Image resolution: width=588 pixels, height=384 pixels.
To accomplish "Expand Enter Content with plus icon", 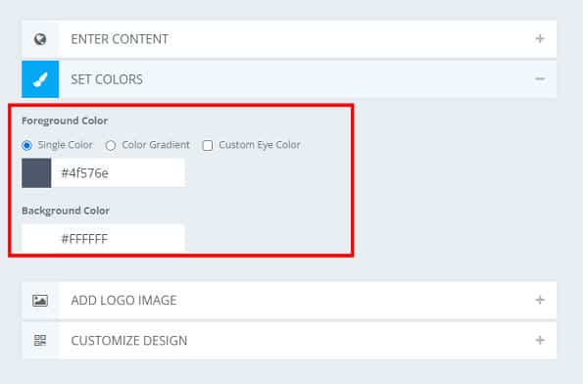I will click(x=540, y=38).
